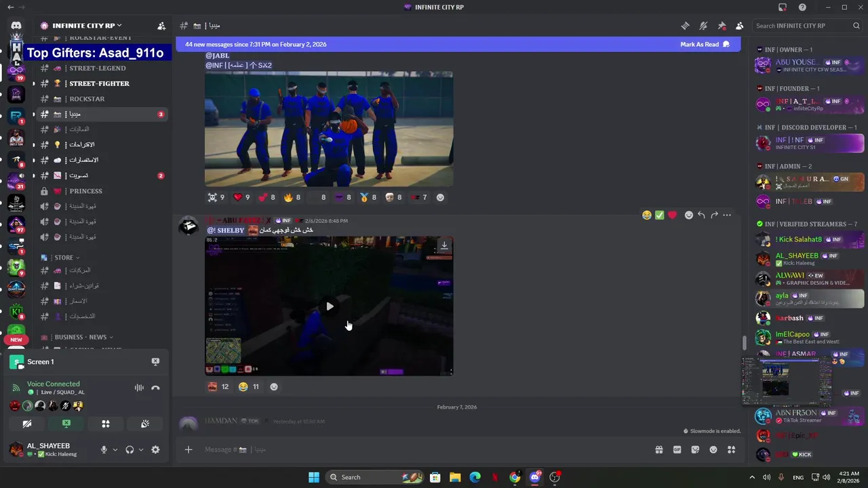Image resolution: width=868 pixels, height=488 pixels.
Task: Play the video in the chat
Action: tap(330, 306)
